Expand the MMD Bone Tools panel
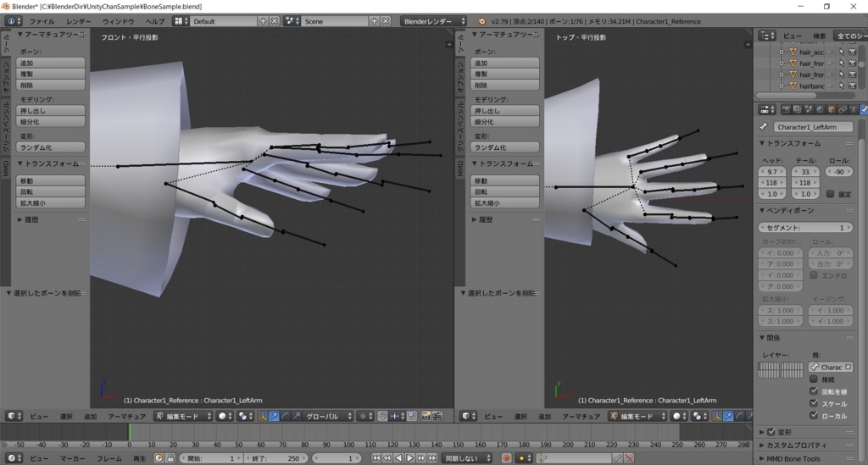 point(793,458)
